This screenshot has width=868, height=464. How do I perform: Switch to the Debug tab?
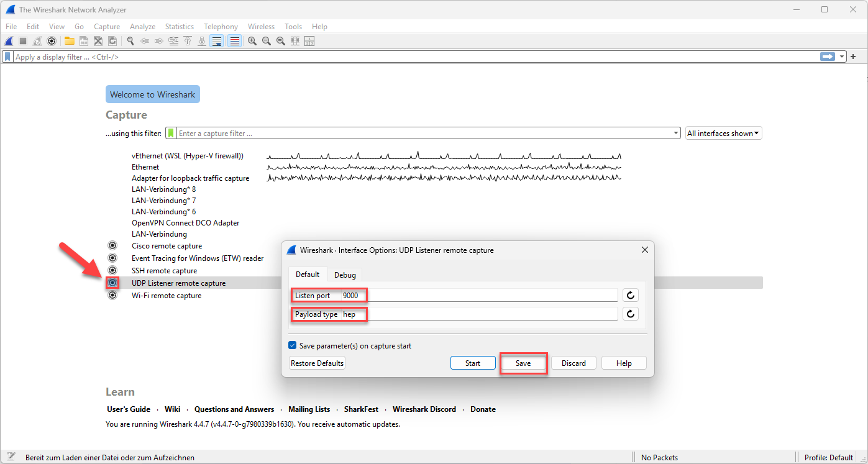pyautogui.click(x=345, y=274)
